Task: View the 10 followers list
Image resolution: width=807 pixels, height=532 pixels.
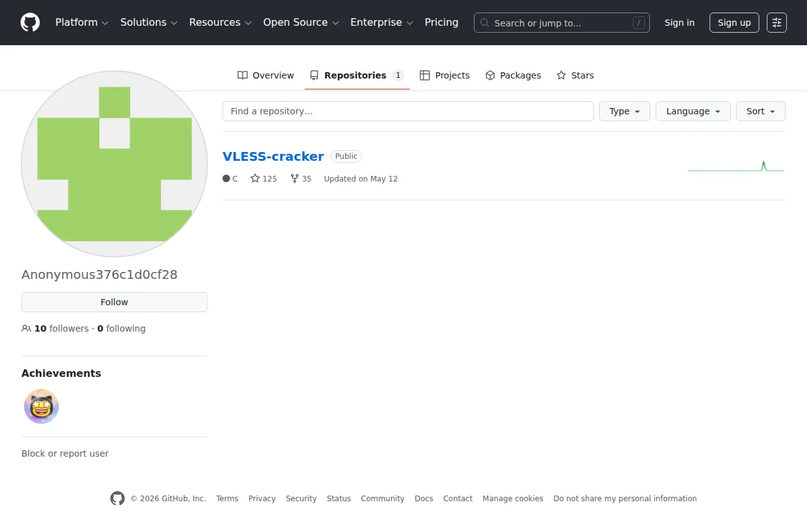Action: coord(55,328)
